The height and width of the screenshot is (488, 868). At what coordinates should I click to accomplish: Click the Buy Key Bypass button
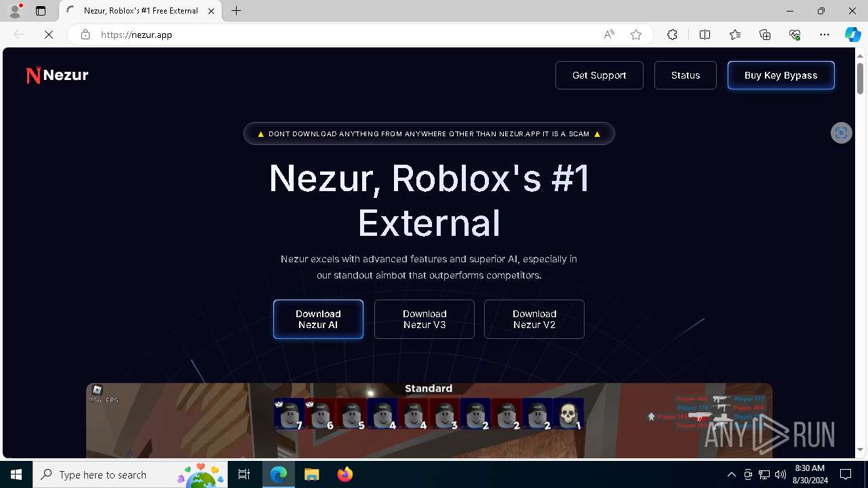[781, 75]
